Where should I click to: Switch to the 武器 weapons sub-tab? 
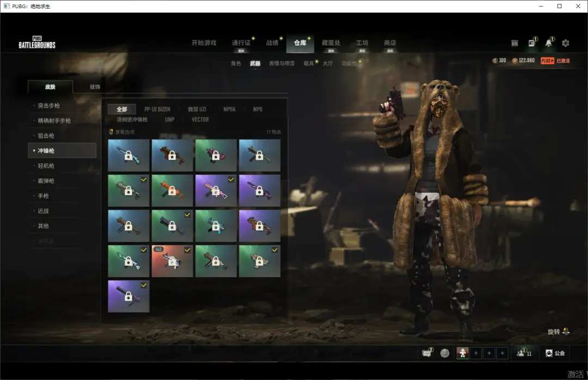pos(255,63)
